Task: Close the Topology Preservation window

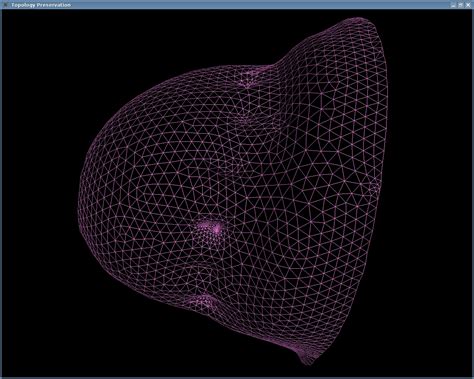Action: click(x=468, y=5)
